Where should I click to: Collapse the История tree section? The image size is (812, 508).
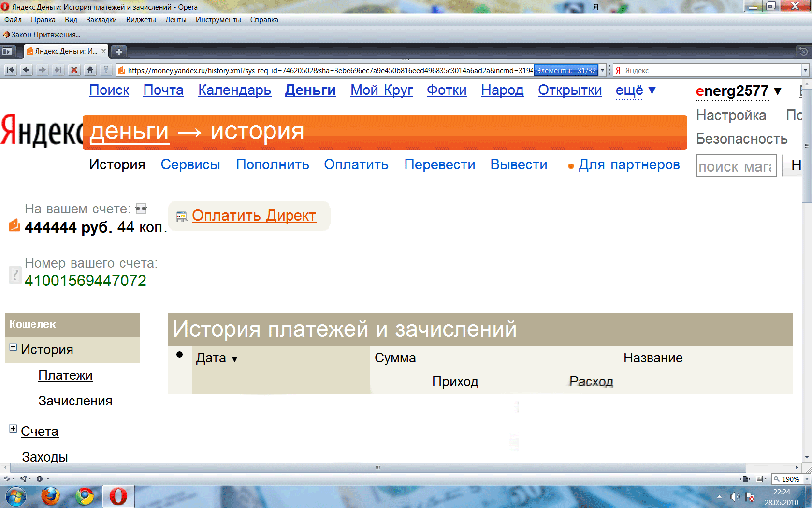[x=14, y=347]
